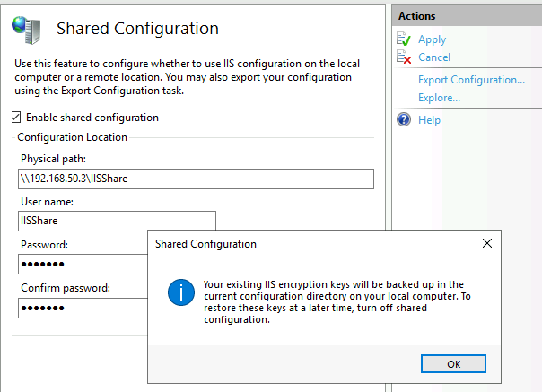
Task: Click the Configuration Location group label
Action: coord(73,137)
